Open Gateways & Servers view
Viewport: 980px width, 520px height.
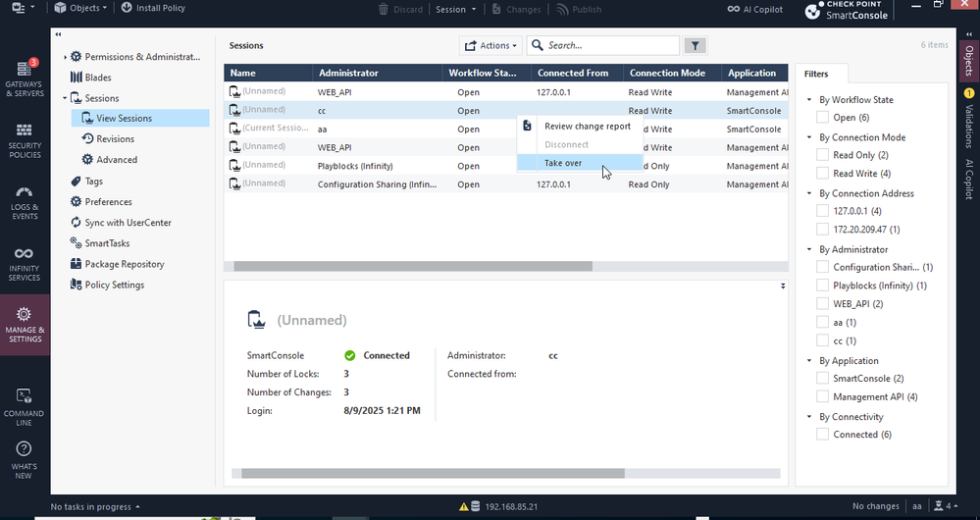25,78
